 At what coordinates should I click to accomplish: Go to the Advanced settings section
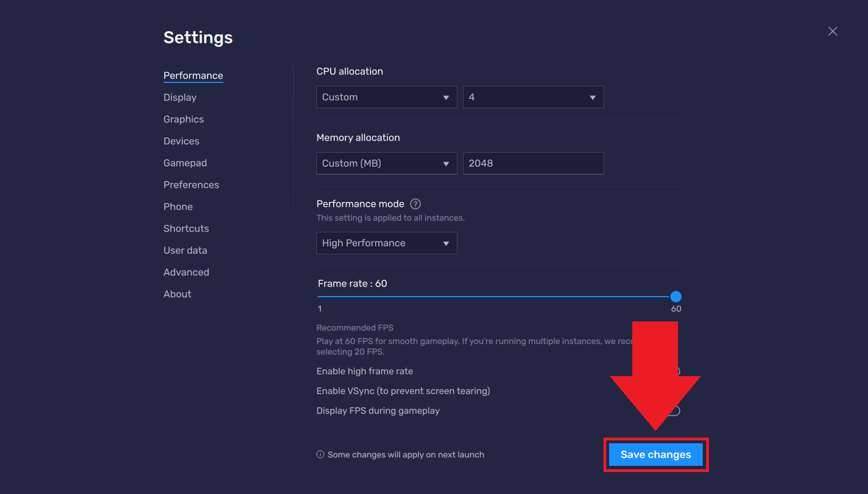point(186,272)
